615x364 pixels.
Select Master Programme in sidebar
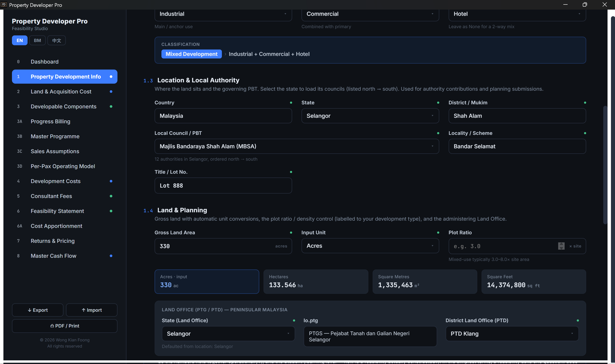point(64,136)
